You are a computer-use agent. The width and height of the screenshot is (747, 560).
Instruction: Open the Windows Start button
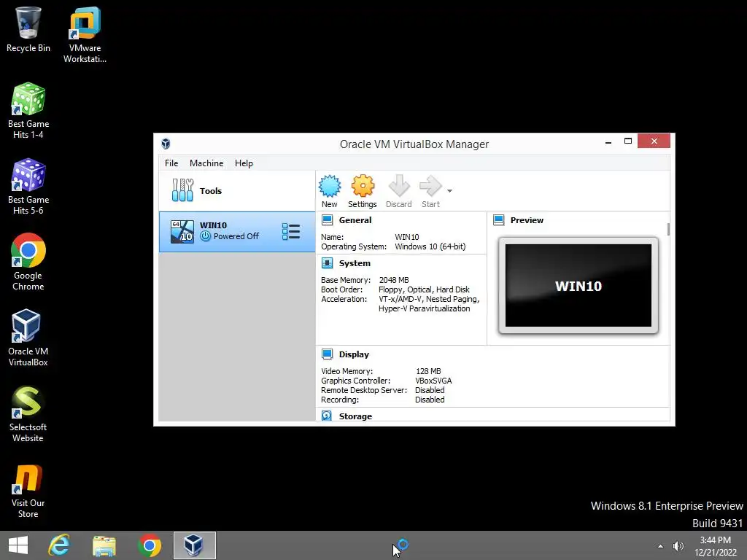[18, 545]
